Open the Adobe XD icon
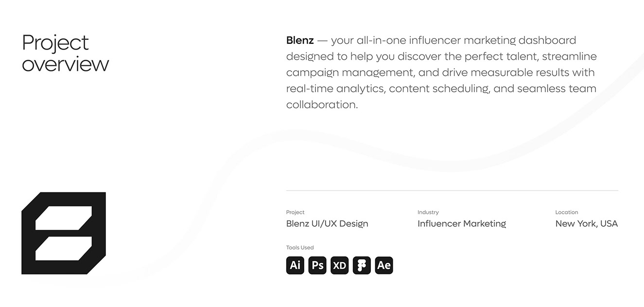Screen dimensions: 644x307 pos(340,265)
